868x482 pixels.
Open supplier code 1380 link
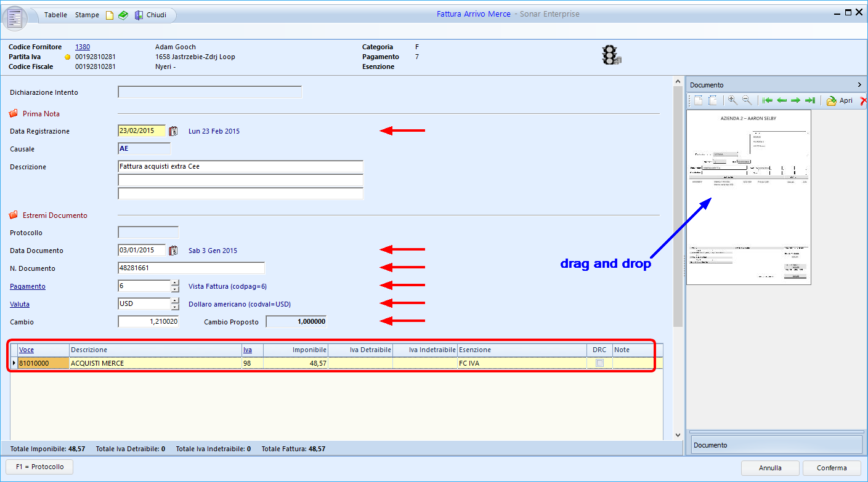coord(83,47)
